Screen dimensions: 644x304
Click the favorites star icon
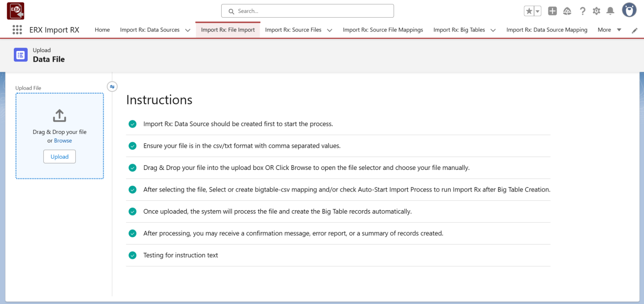click(529, 11)
